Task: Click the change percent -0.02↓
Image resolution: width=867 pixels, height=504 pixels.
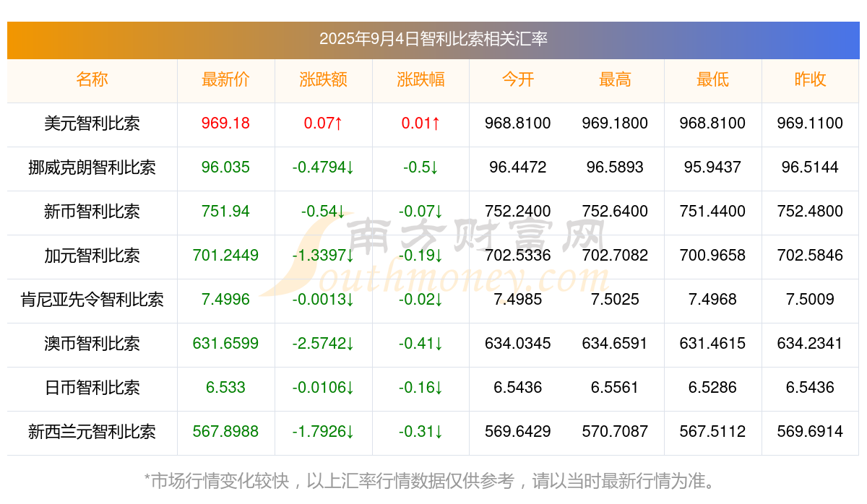Action: [x=420, y=300]
